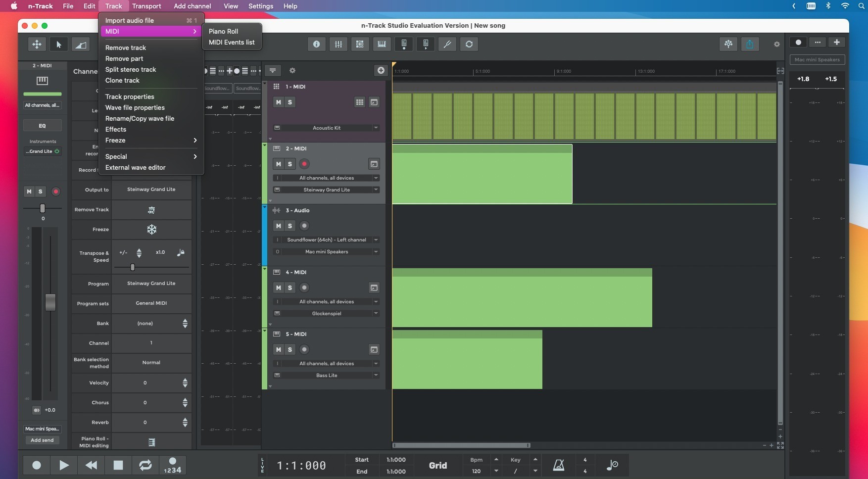
Task: Click the tuner wrench icon
Action: point(447,44)
